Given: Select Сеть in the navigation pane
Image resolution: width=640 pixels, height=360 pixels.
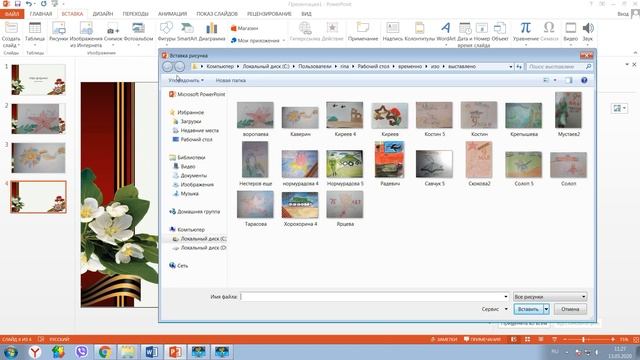Looking at the screenshot, I should pos(178,266).
